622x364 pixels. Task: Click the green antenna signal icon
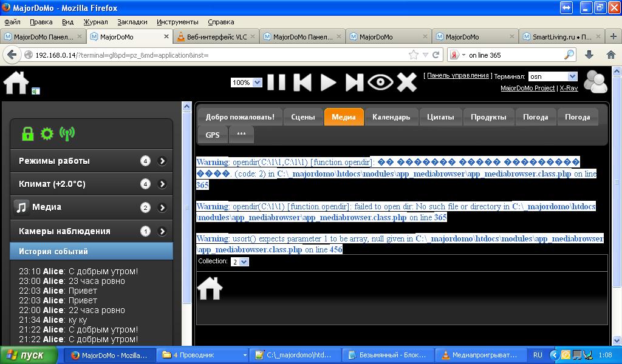[x=67, y=134]
